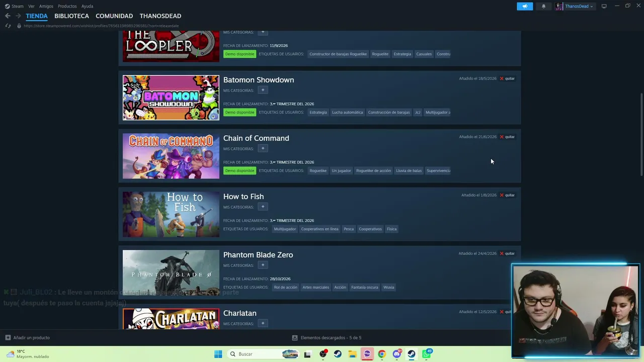Viewport: 644px width, 362px height.
Task: Add a category to Phantom Blade Zero
Action: click(263, 265)
